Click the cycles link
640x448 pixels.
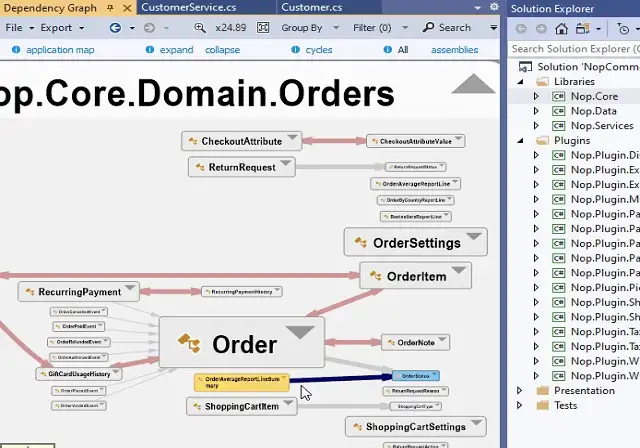coord(318,49)
